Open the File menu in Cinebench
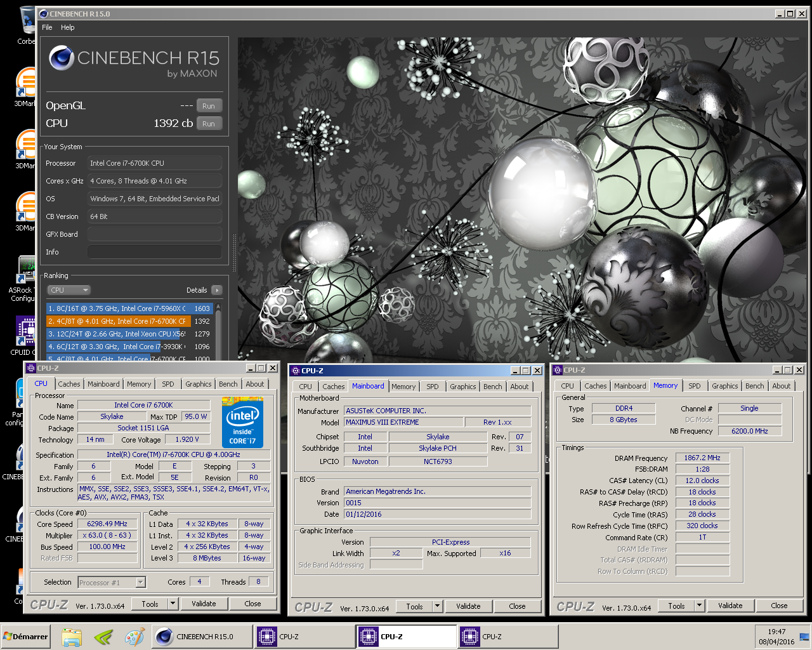The image size is (812, 650). [x=47, y=27]
